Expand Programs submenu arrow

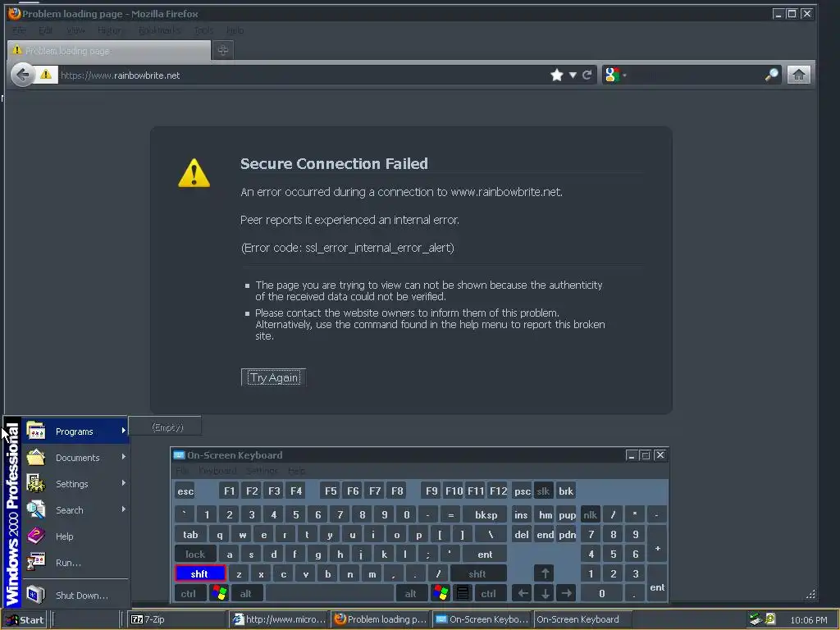pyautogui.click(x=123, y=430)
